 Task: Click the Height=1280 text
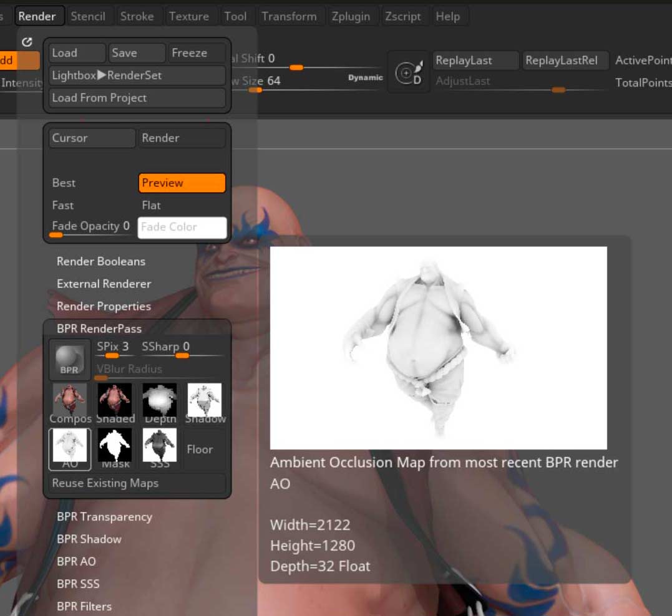pyautogui.click(x=313, y=546)
